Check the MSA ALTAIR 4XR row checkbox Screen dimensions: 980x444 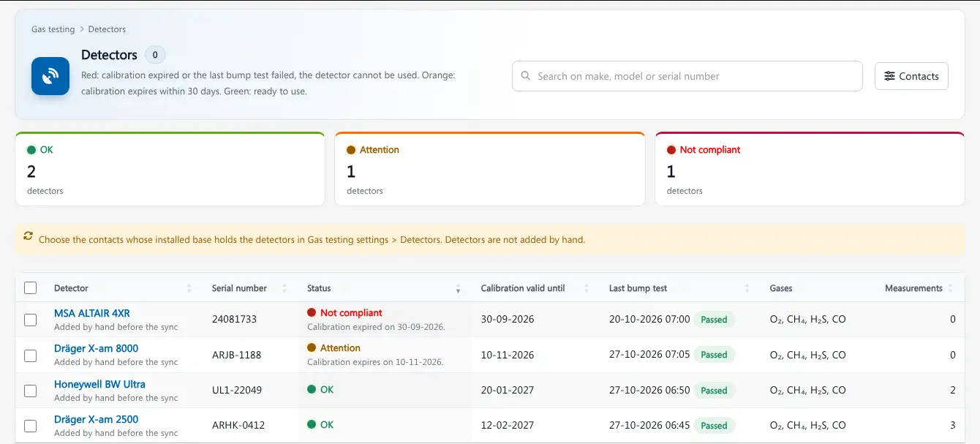[30, 320]
